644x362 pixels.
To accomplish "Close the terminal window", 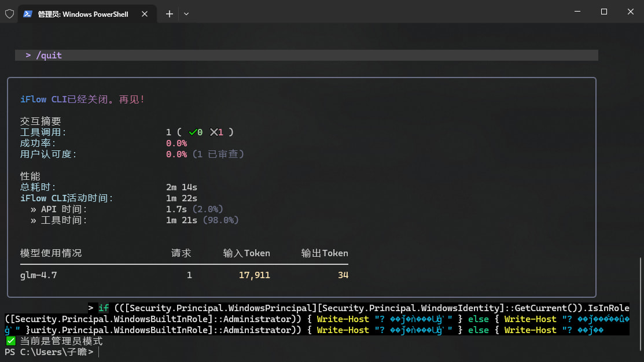I will [x=630, y=12].
